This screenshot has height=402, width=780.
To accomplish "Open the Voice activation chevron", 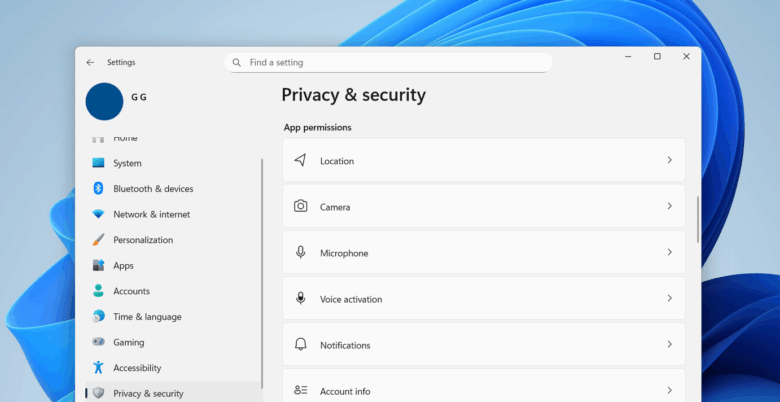I will pos(669,299).
